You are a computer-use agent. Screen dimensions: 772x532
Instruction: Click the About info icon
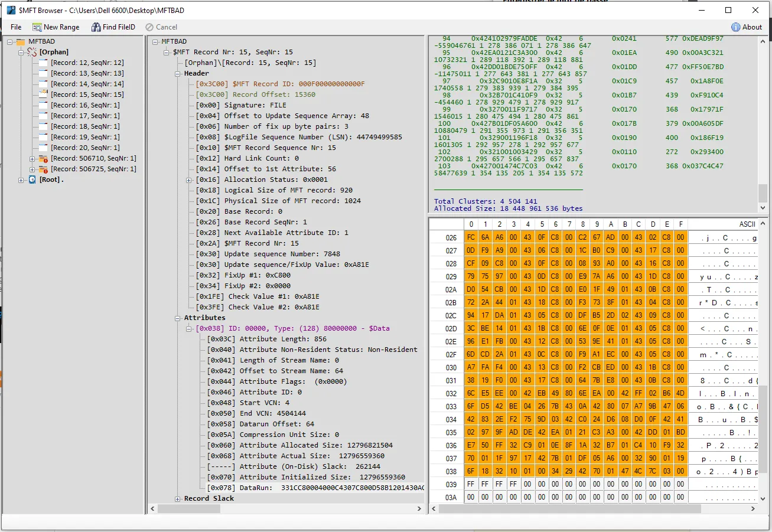(x=735, y=27)
